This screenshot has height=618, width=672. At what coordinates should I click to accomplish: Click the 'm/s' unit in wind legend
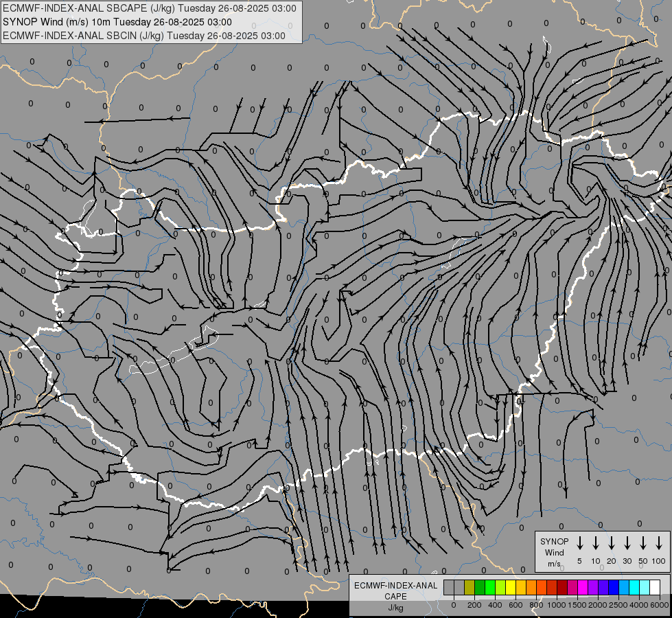click(554, 564)
